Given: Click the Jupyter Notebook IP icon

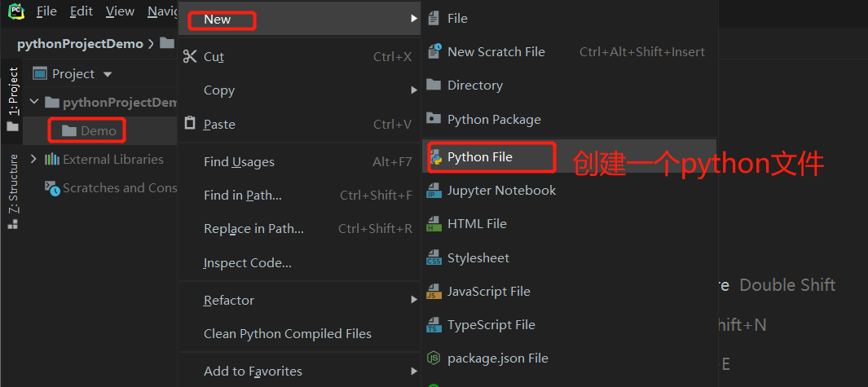Looking at the screenshot, I should coord(434,191).
